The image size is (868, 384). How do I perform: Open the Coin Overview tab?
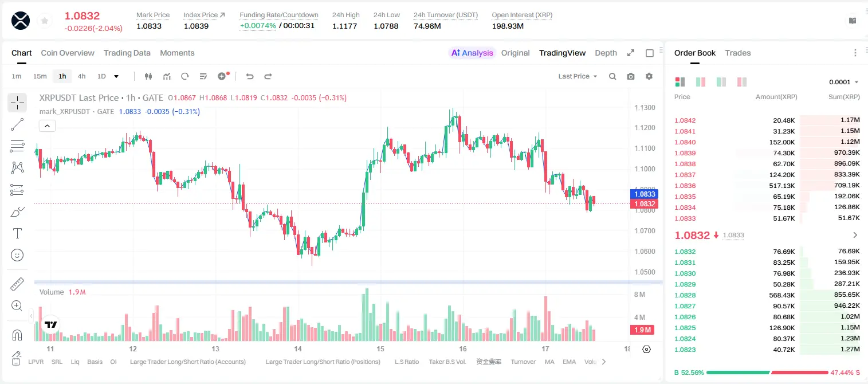pyautogui.click(x=68, y=53)
